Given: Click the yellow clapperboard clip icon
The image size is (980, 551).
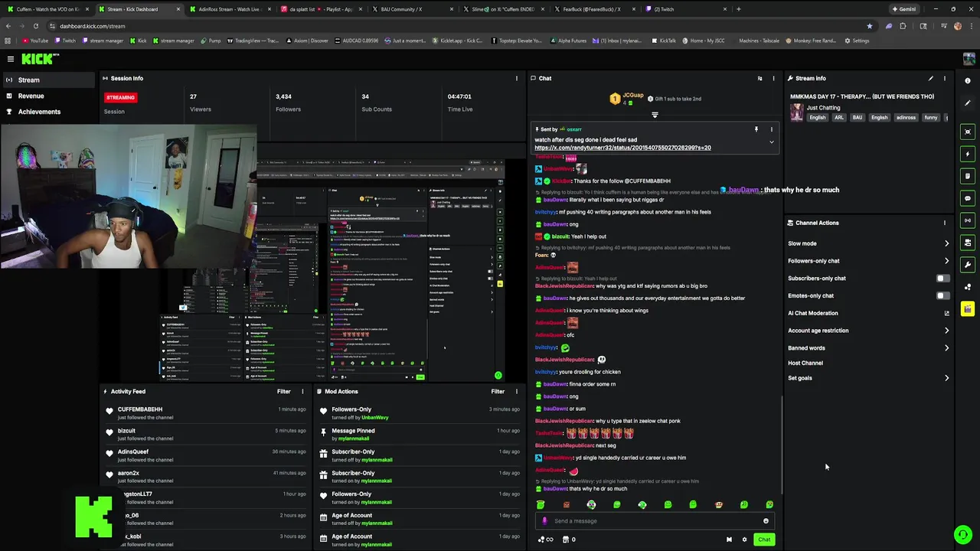Looking at the screenshot, I should click(968, 309).
